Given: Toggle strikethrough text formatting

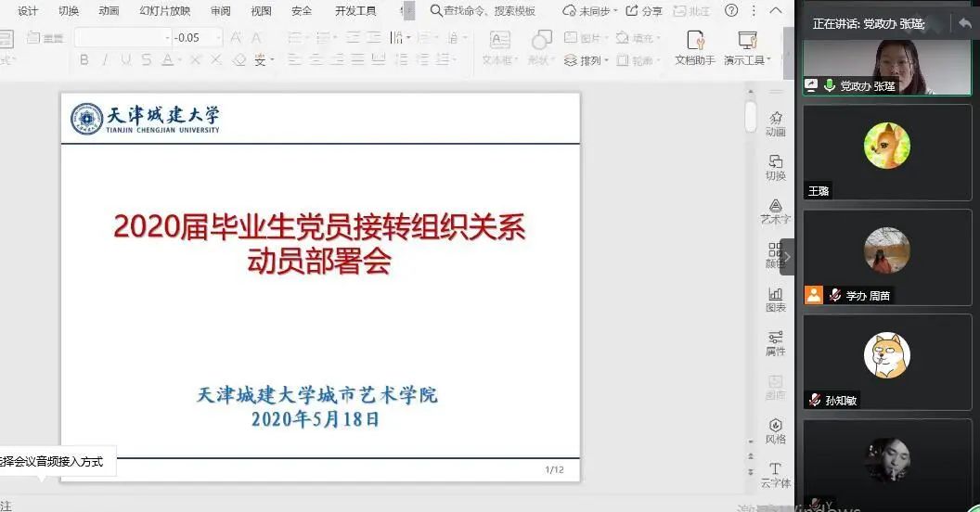Looking at the screenshot, I should click(x=147, y=60).
